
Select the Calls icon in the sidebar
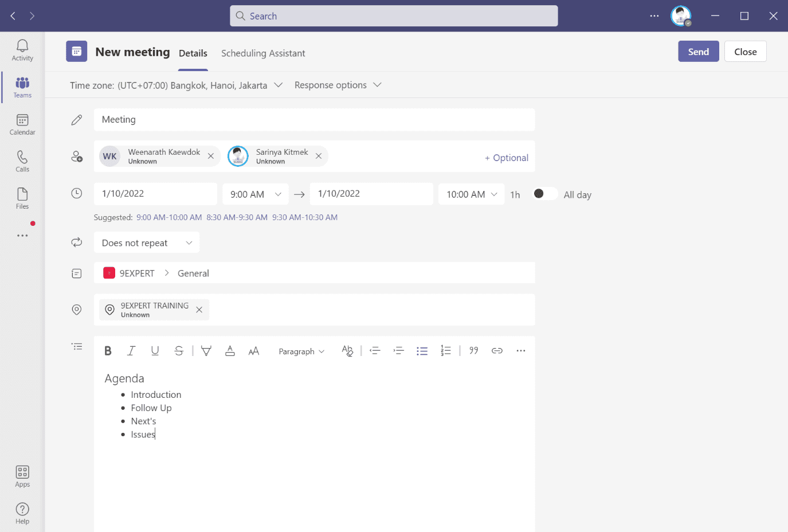[22, 161]
